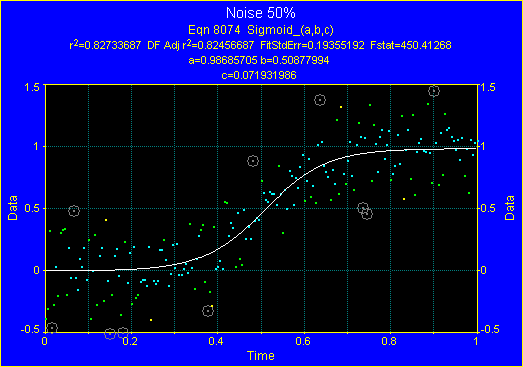Select circled outlier point near Time 0.9, Data 1.45
The width and height of the screenshot is (523, 367).
tap(434, 91)
